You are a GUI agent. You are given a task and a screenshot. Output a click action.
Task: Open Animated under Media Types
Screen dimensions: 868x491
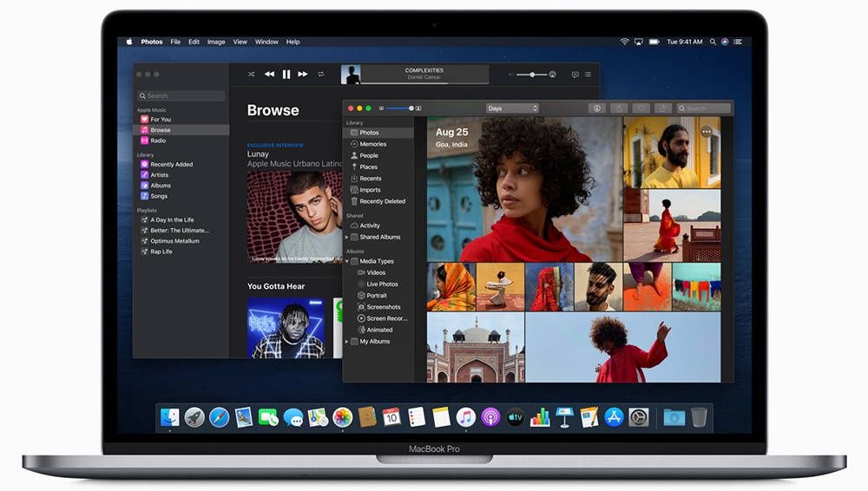click(x=378, y=330)
